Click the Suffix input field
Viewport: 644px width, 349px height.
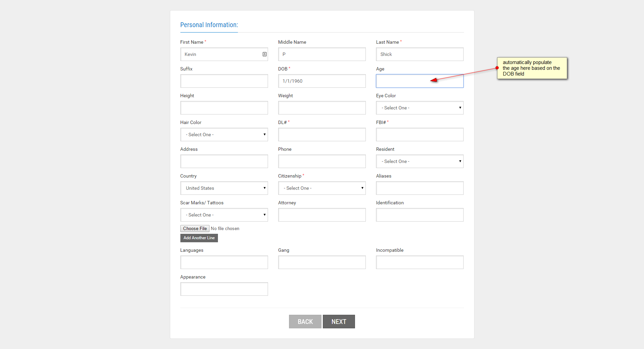click(x=224, y=81)
